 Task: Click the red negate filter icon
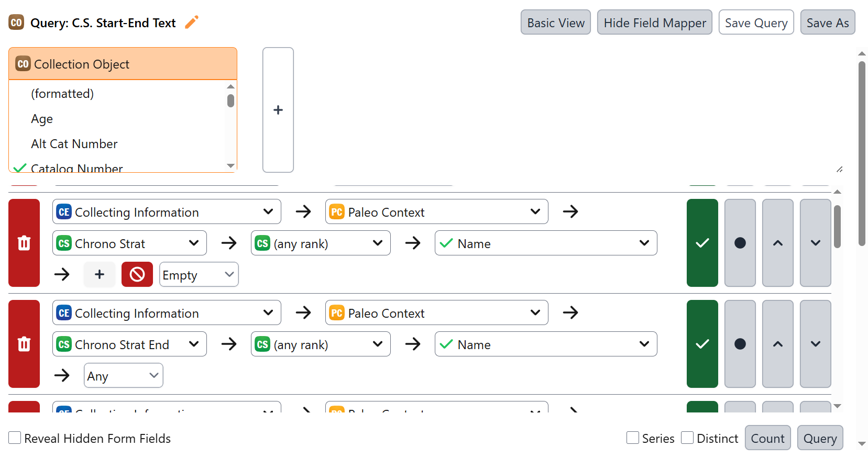tap(137, 274)
